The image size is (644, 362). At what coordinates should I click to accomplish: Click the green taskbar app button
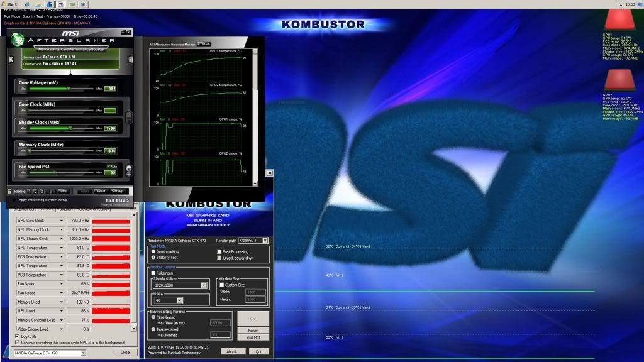click(x=72, y=4)
